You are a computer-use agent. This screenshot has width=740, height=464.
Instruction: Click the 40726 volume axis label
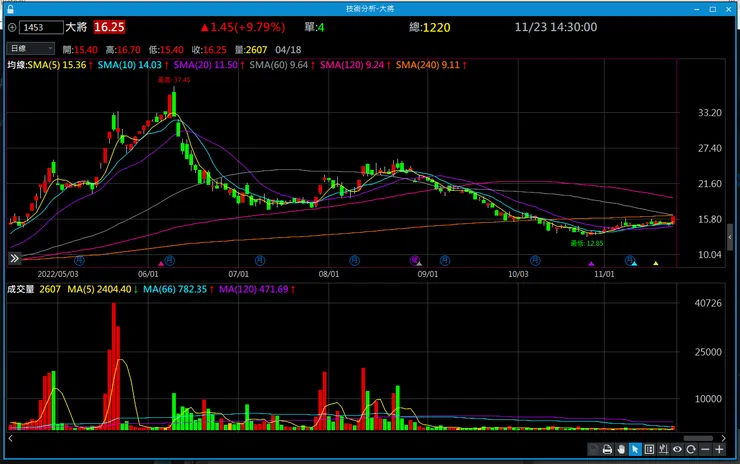pos(708,303)
